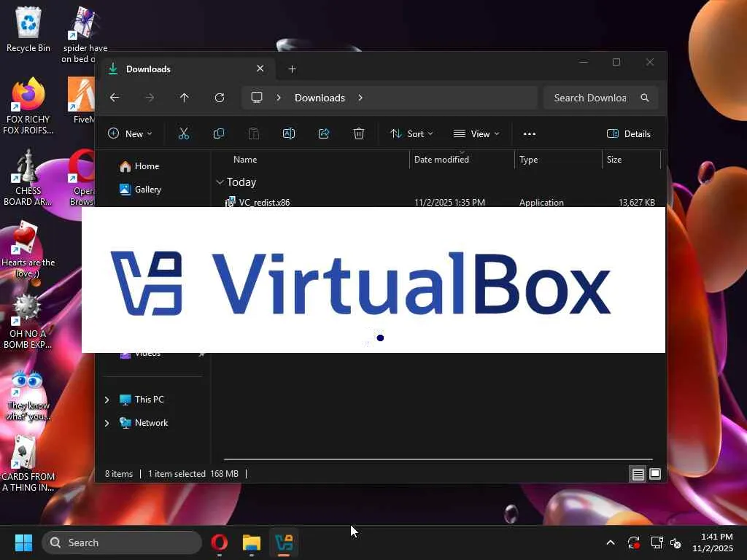The width and height of the screenshot is (747, 560).
Task: Open the spider solitaire desktop shortcut
Action: (85, 34)
